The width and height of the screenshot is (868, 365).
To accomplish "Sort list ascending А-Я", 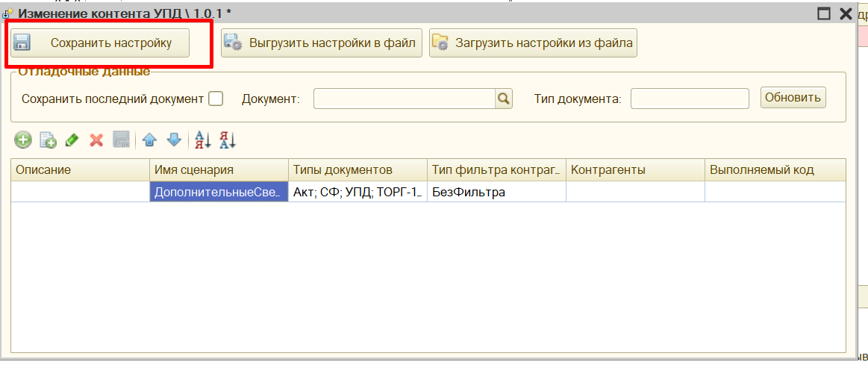I will pos(203,140).
